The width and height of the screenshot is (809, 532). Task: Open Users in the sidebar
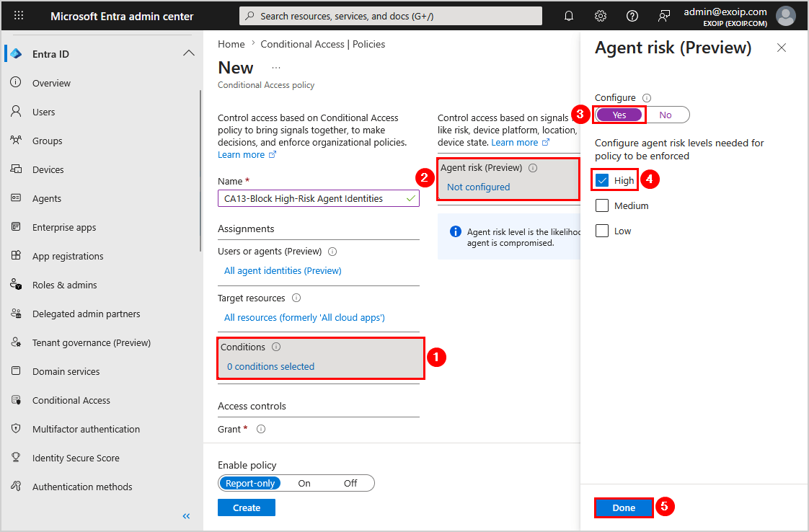pyautogui.click(x=43, y=112)
